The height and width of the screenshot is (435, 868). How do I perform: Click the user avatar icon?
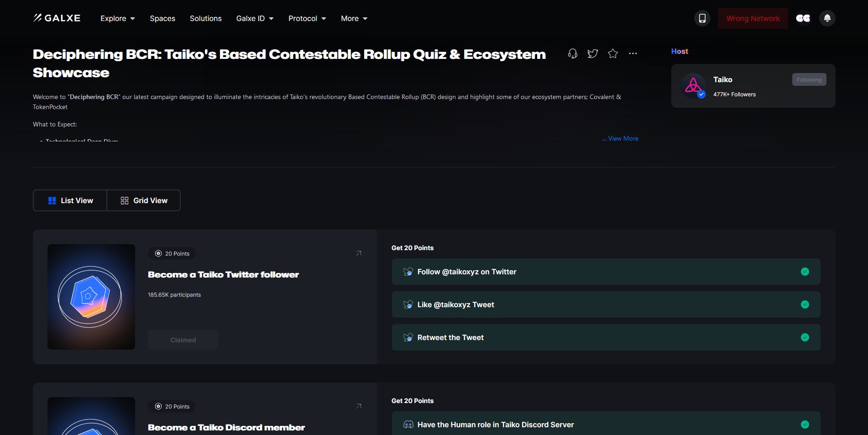click(x=803, y=18)
